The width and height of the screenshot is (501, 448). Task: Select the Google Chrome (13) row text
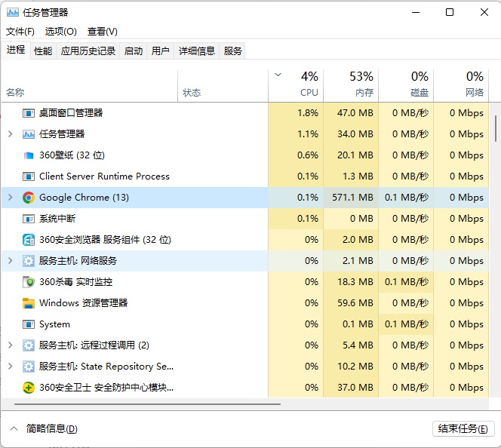(x=84, y=198)
